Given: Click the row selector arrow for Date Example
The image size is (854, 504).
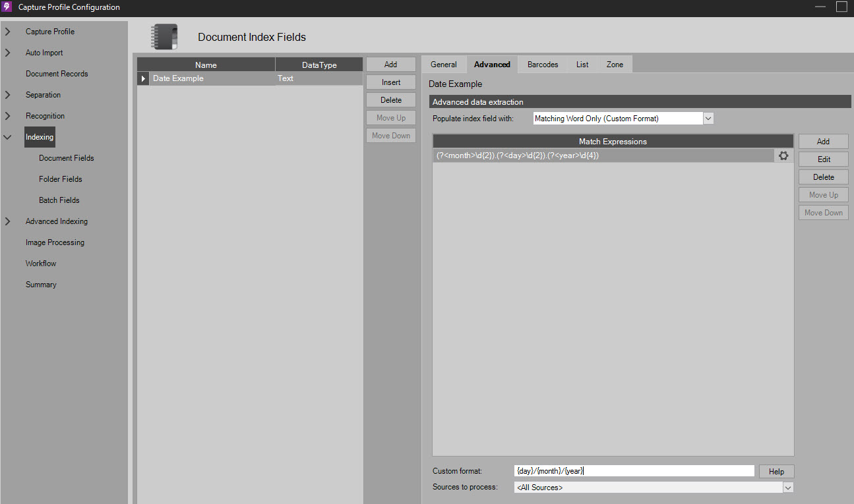Looking at the screenshot, I should tap(144, 78).
